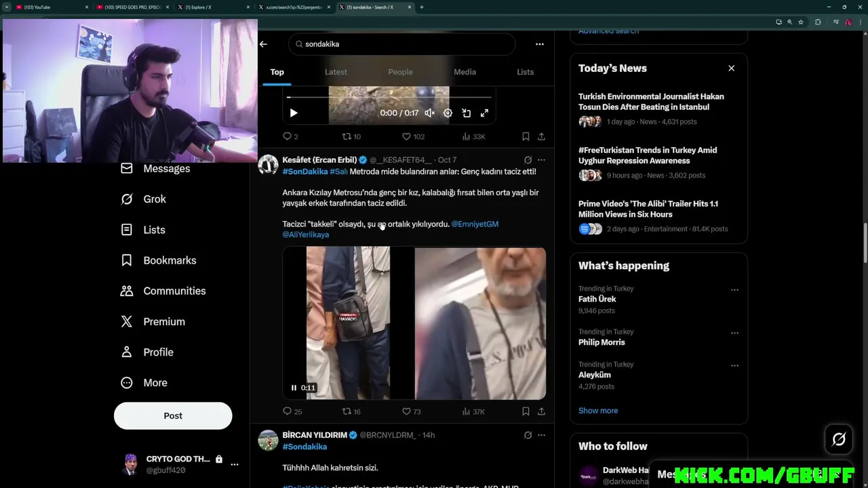Screen dimensions: 868x488
Task: Open Bookmarks from the sidebar
Action: tap(159, 260)
